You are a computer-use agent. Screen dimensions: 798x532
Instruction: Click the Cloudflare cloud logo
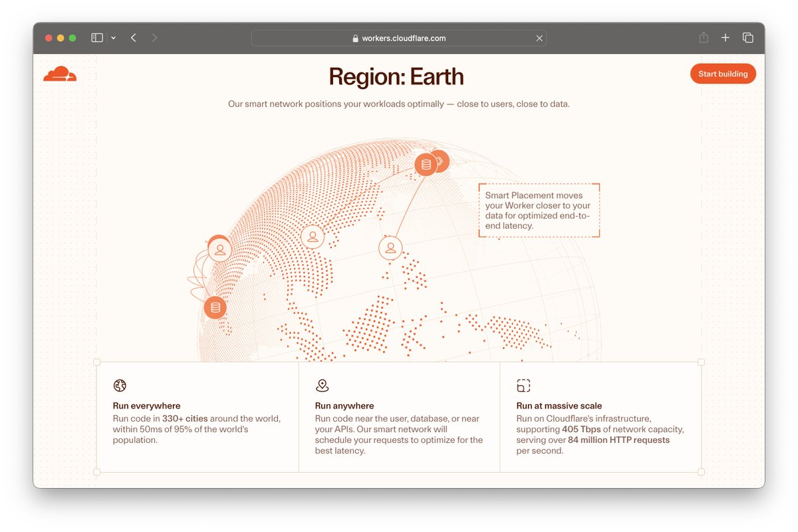pos(60,74)
